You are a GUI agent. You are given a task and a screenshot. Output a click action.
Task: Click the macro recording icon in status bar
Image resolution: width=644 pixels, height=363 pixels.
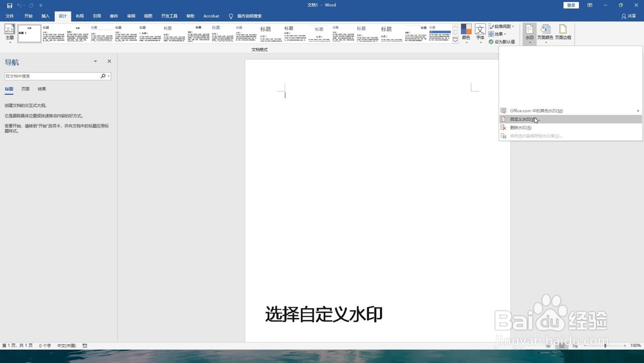[85, 346]
